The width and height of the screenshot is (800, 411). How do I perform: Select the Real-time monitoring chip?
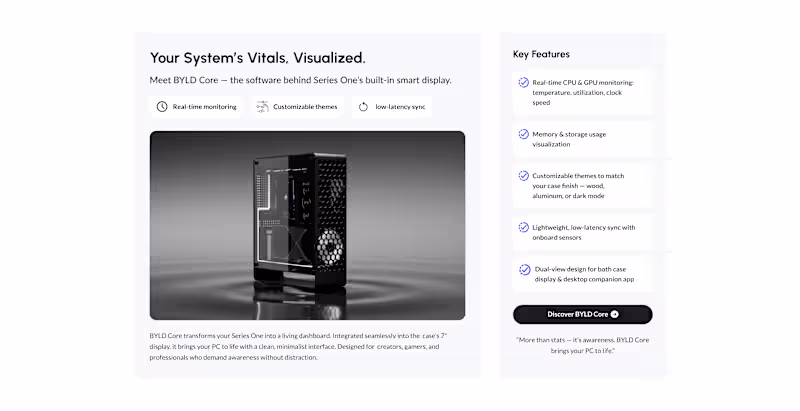coord(196,107)
